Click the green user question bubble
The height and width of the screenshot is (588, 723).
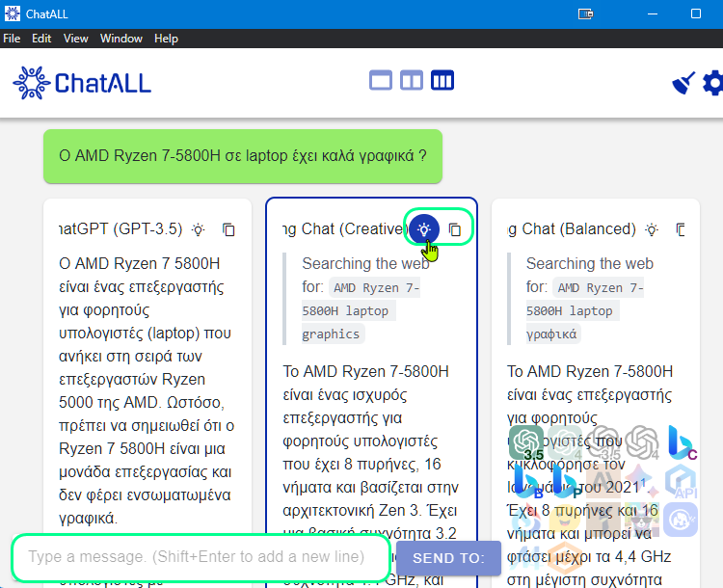pyautogui.click(x=243, y=156)
